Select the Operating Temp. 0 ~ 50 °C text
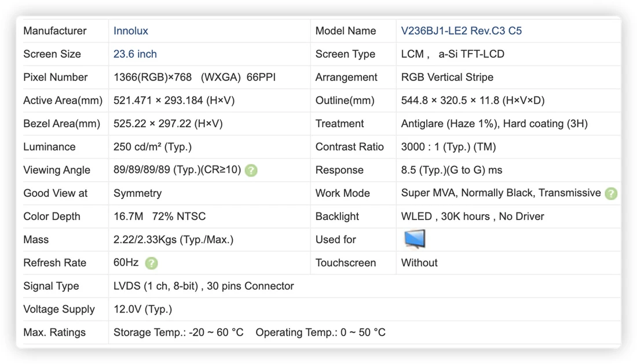This screenshot has width=637, height=364. point(321,332)
